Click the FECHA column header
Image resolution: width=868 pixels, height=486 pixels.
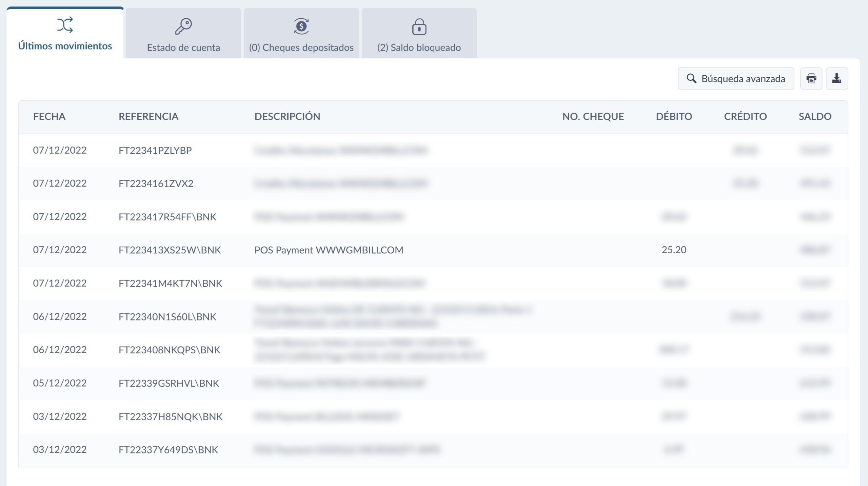click(49, 116)
